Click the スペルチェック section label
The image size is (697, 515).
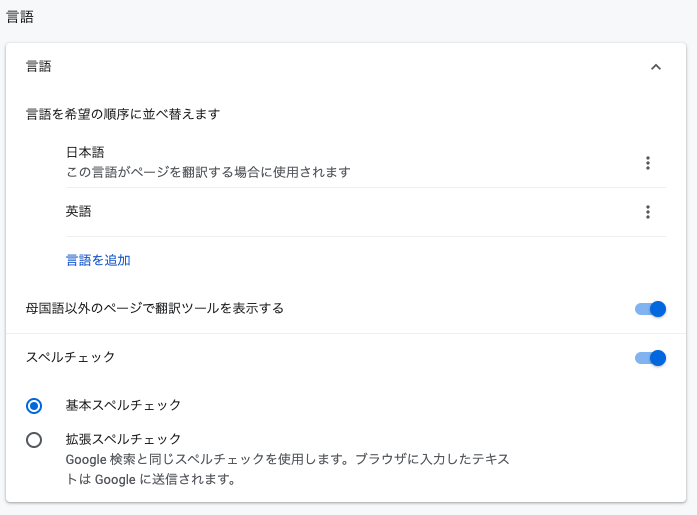(70, 357)
